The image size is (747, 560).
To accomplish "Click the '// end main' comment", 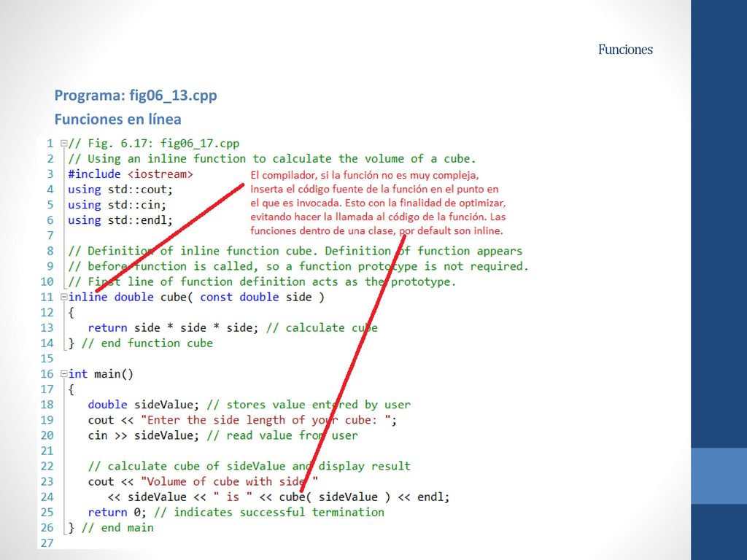I will (x=117, y=528).
